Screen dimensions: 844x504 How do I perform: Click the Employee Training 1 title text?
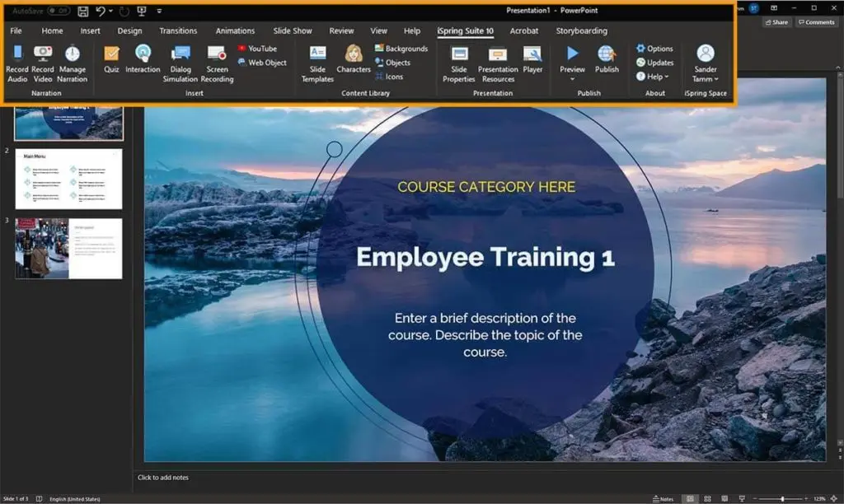tap(485, 257)
